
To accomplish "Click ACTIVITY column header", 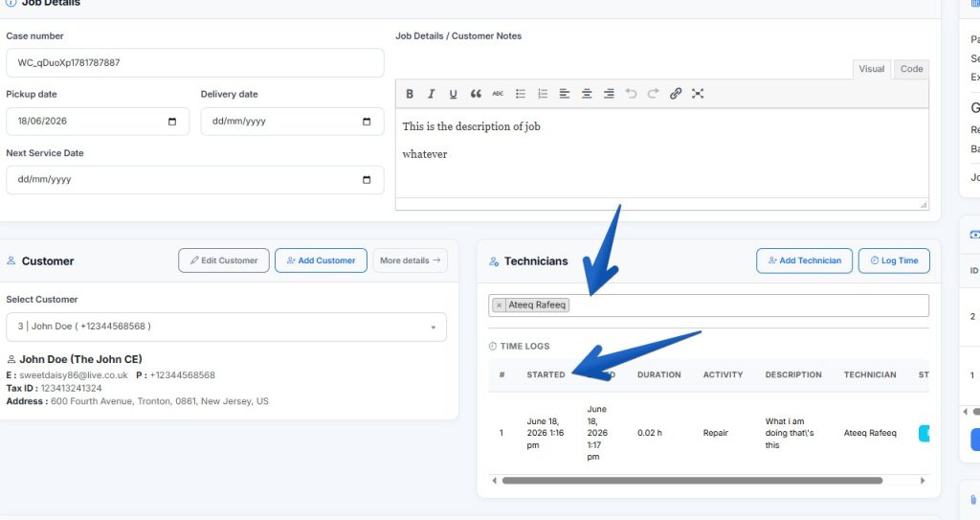I will pyautogui.click(x=723, y=374).
